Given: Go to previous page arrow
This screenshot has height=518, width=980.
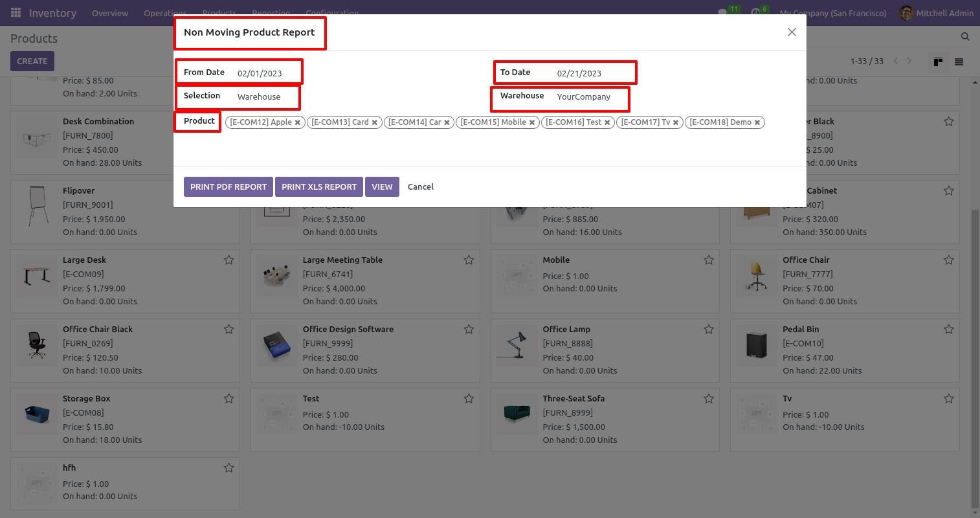Looking at the screenshot, I should click(x=896, y=61).
